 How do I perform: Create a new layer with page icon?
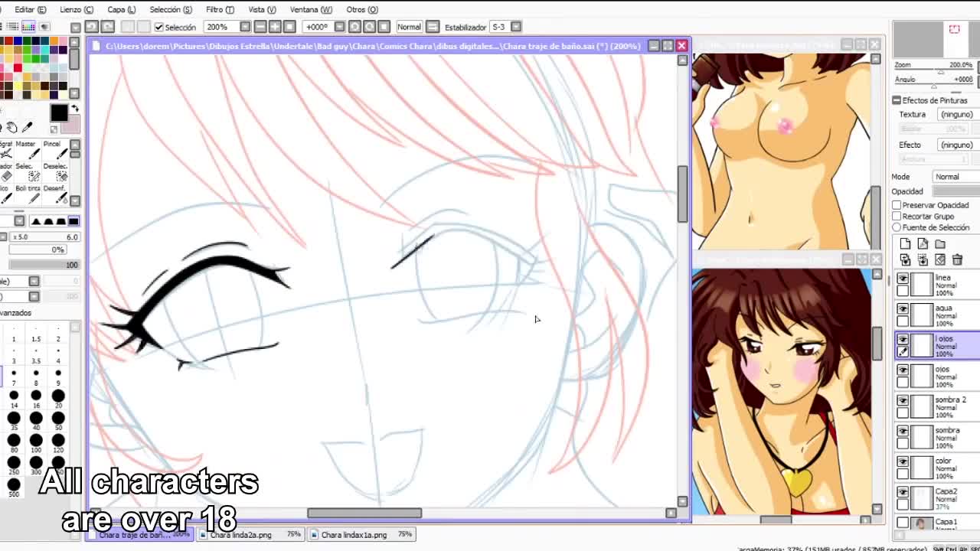906,244
